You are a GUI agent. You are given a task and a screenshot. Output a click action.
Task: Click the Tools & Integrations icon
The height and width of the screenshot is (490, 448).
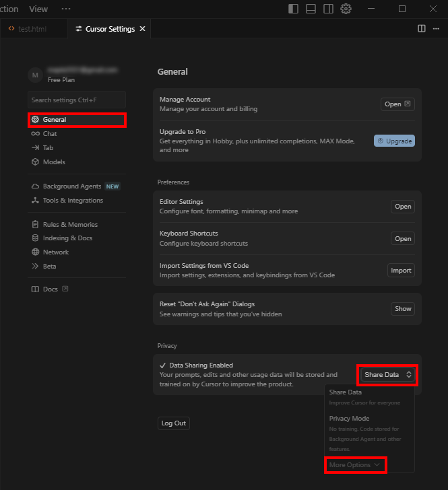pyautogui.click(x=35, y=201)
